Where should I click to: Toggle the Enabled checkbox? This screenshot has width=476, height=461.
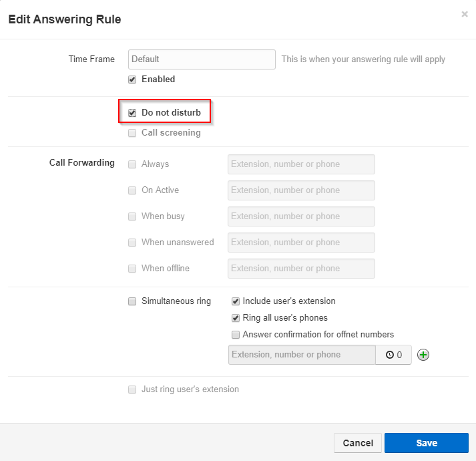tap(132, 80)
